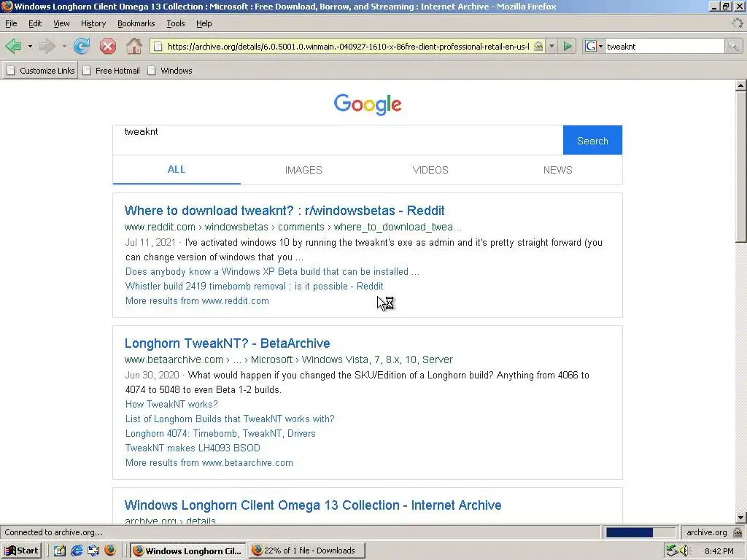The width and height of the screenshot is (747, 560).
Task: Open the Windows bookmark
Action: (170, 71)
